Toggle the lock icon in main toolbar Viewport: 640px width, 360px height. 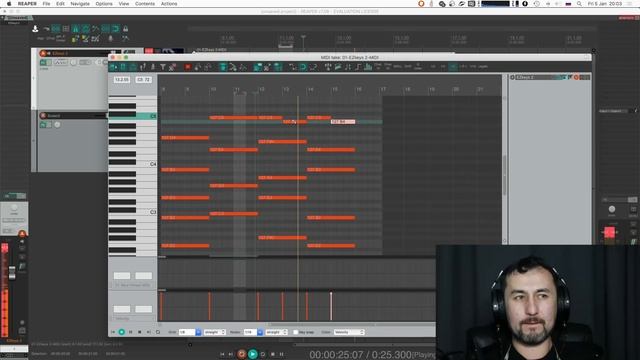[x=126, y=29]
